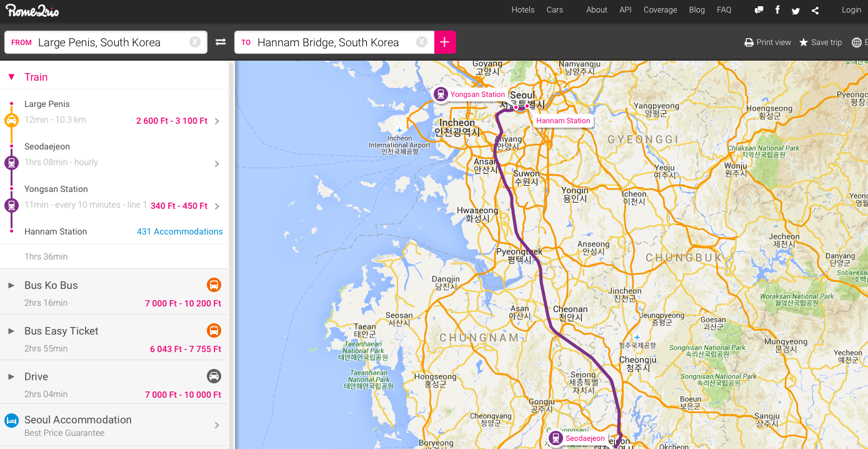The height and width of the screenshot is (449, 868).
Task: Log in via the Login link
Action: coord(851,10)
